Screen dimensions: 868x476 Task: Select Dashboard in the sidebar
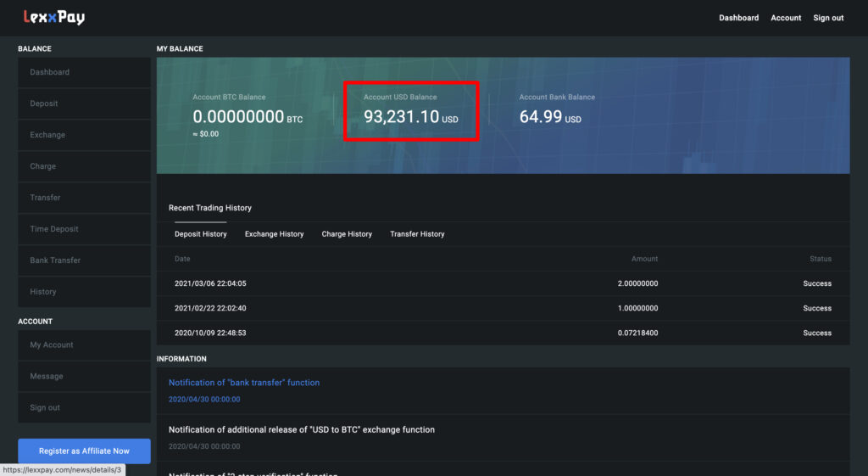(84, 72)
